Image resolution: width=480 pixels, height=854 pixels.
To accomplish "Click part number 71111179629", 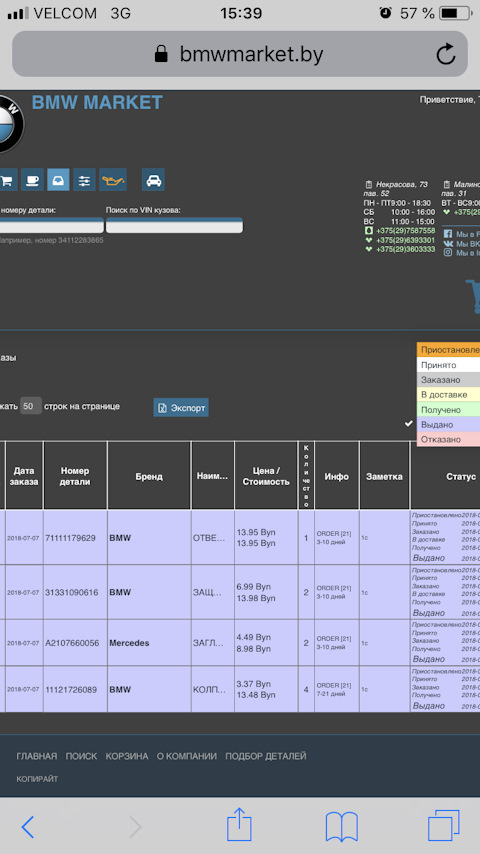I will pos(70,538).
